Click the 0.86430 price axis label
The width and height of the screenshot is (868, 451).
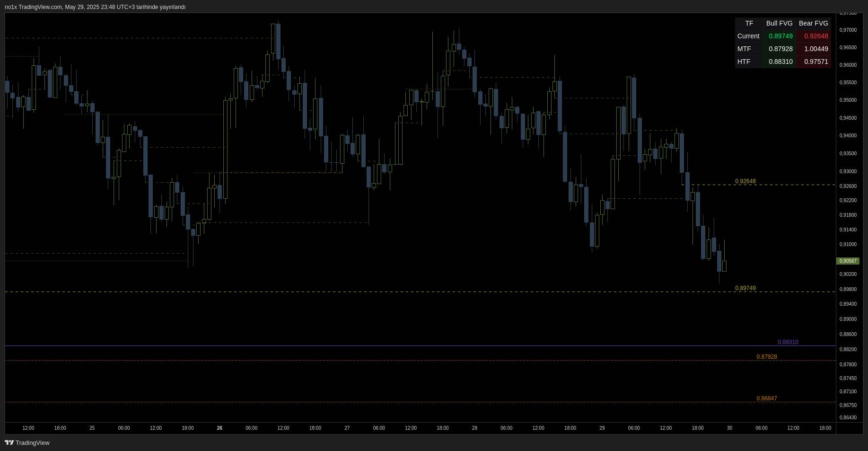(x=848, y=417)
